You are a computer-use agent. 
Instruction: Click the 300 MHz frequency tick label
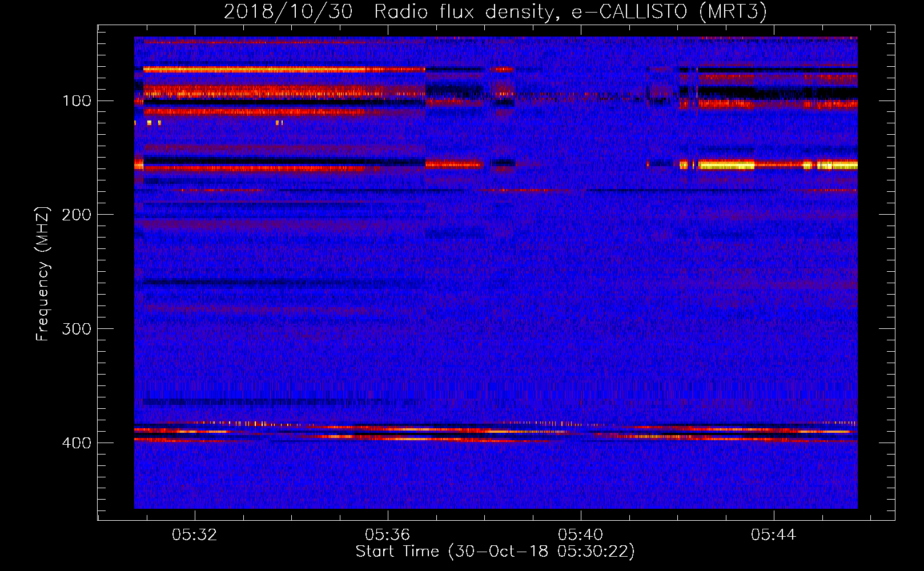pos(77,329)
